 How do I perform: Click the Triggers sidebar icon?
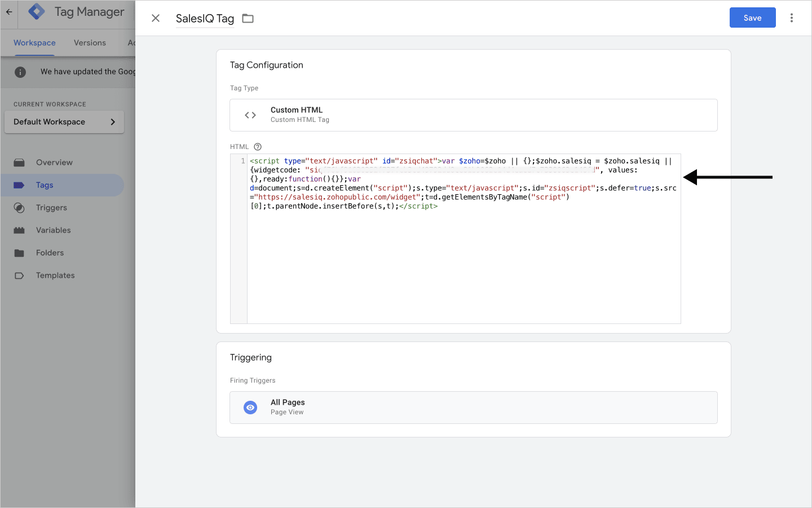click(19, 208)
